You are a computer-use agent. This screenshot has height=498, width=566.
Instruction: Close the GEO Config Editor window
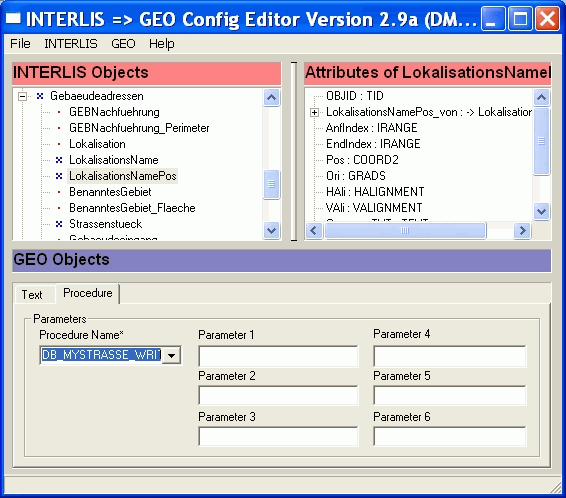tap(547, 18)
